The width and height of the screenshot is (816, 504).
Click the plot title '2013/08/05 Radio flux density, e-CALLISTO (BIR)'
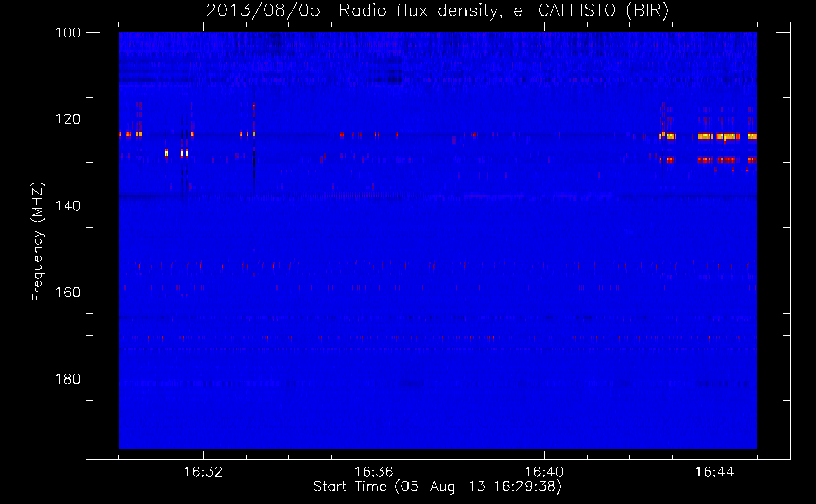click(x=437, y=11)
